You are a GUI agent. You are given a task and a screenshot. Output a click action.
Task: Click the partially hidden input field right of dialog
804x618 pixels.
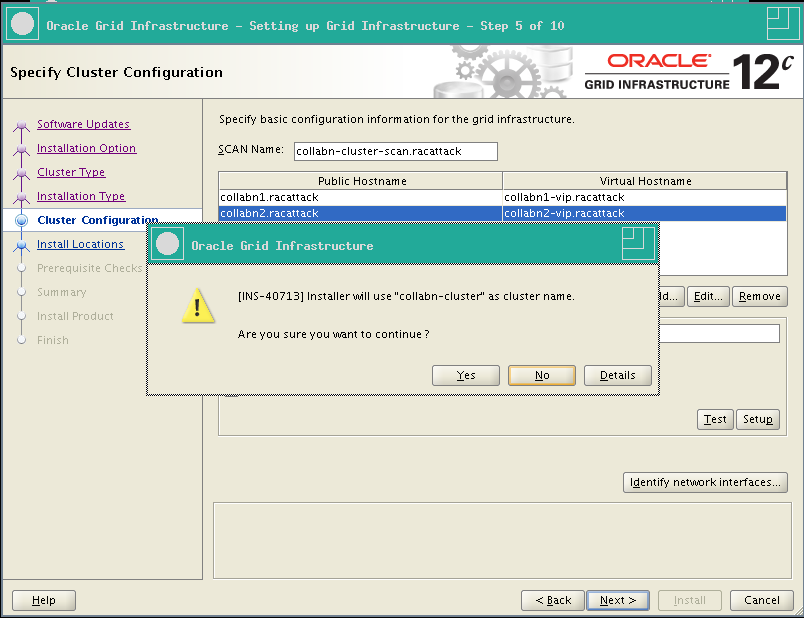(x=719, y=333)
